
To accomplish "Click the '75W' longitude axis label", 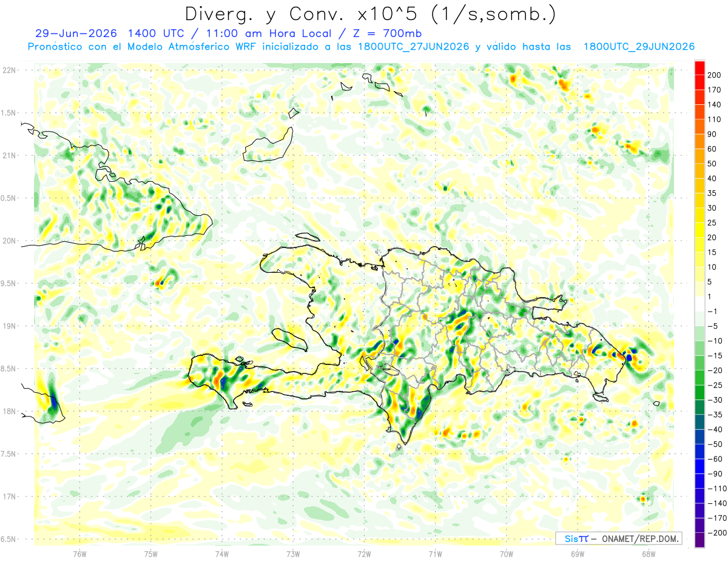I will [x=151, y=554].
